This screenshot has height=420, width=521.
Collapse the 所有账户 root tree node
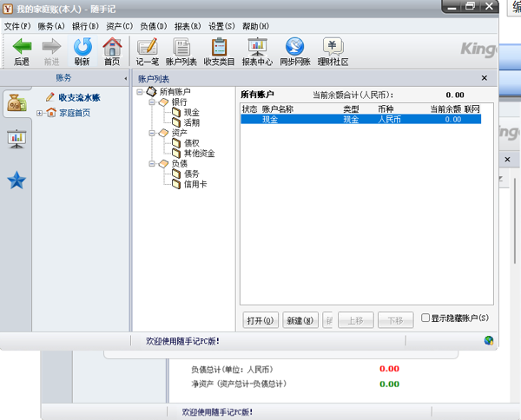(x=140, y=92)
